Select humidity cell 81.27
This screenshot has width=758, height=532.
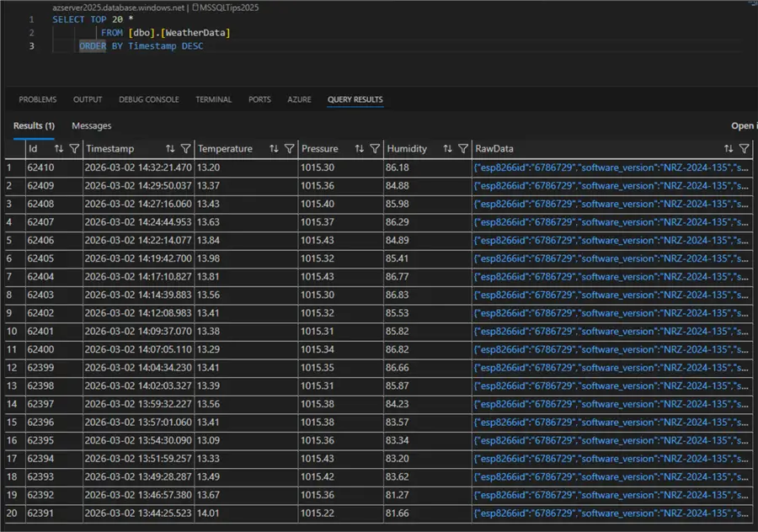tap(428, 495)
